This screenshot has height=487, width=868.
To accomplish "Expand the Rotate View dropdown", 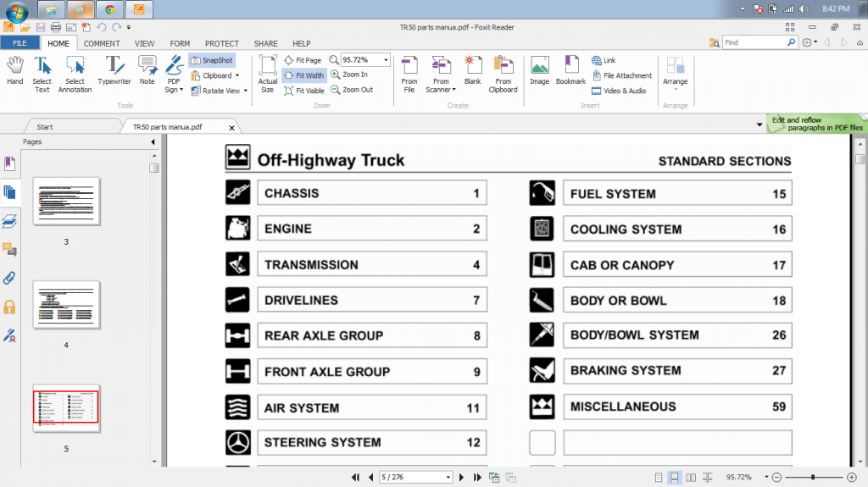I will coord(243,91).
